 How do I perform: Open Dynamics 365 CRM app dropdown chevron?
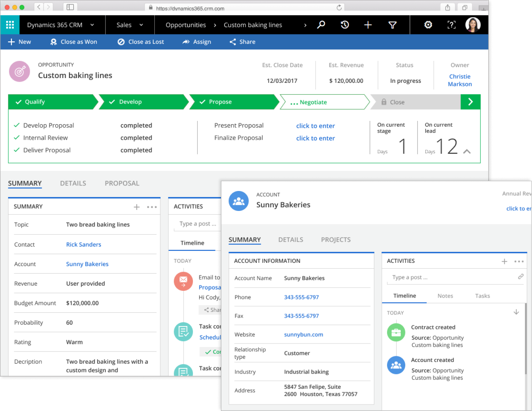click(x=92, y=25)
